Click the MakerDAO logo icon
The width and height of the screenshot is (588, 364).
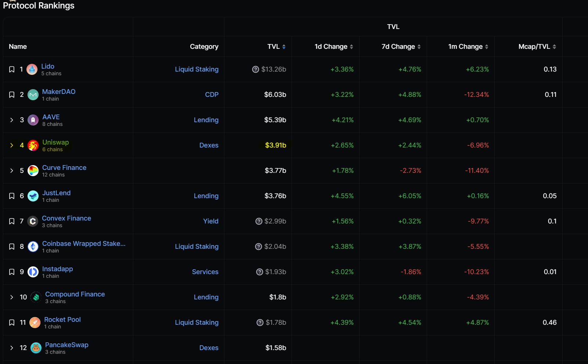33,95
